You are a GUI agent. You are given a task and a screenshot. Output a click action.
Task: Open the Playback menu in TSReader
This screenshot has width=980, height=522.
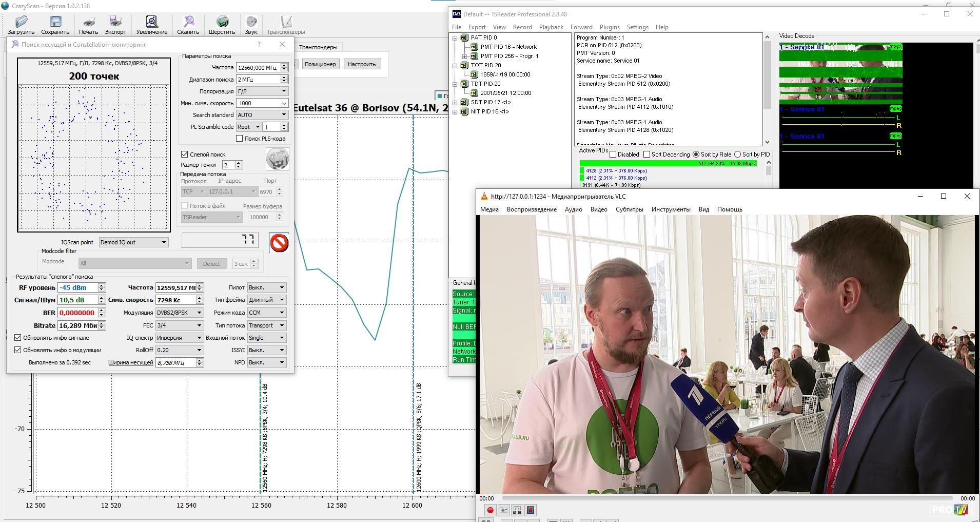551,27
